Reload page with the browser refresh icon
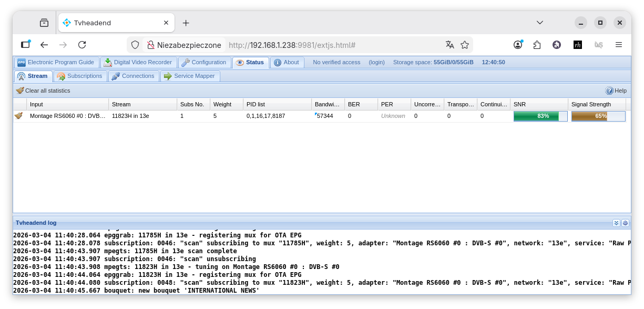The height and width of the screenshot is (309, 644). click(82, 45)
